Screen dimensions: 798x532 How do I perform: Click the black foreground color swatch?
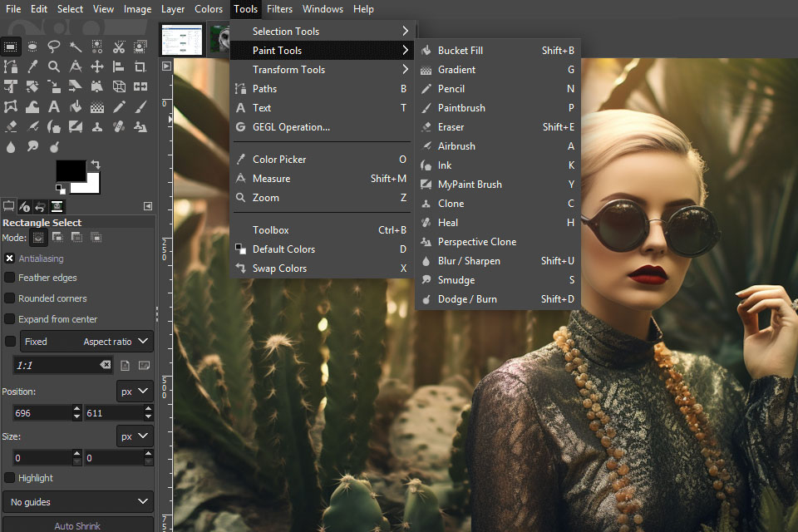pos(70,170)
